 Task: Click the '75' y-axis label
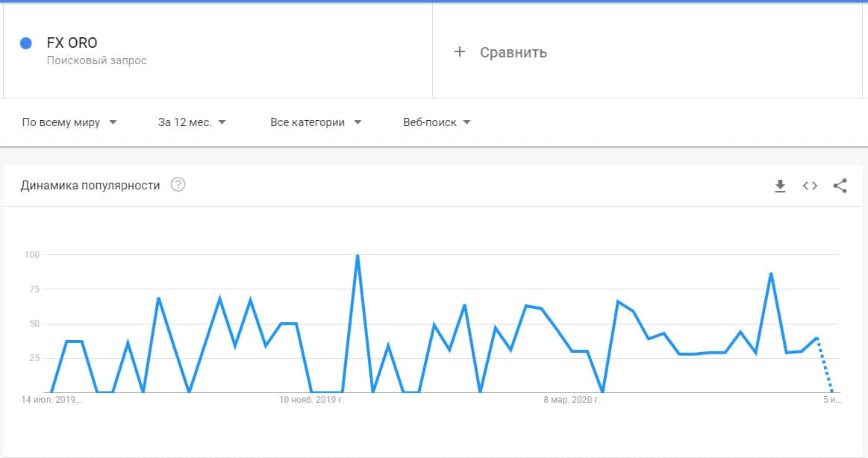tap(32, 289)
